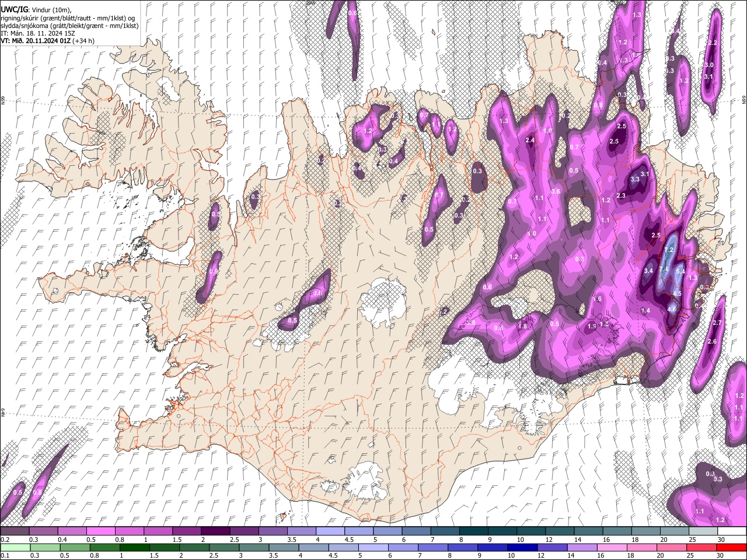Viewport: 747px width, 560px height.
Task: Select the bright red swatch in the lower legend
Action: click(x=731, y=547)
